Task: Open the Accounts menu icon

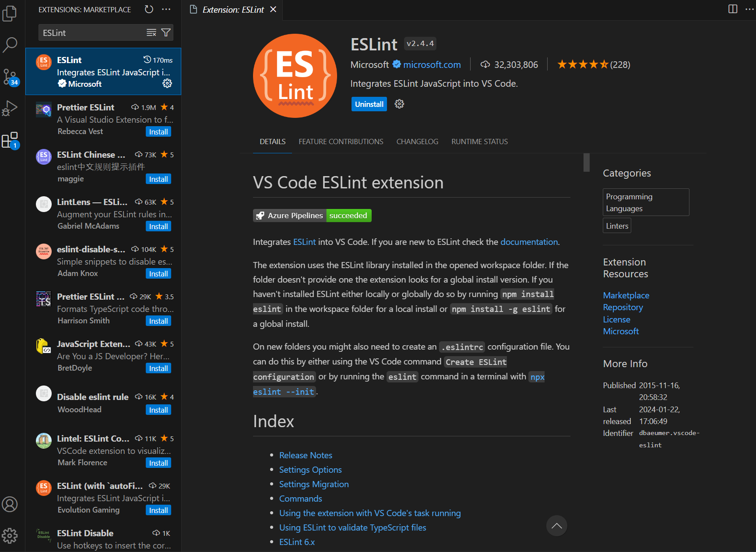Action: [x=10, y=504]
